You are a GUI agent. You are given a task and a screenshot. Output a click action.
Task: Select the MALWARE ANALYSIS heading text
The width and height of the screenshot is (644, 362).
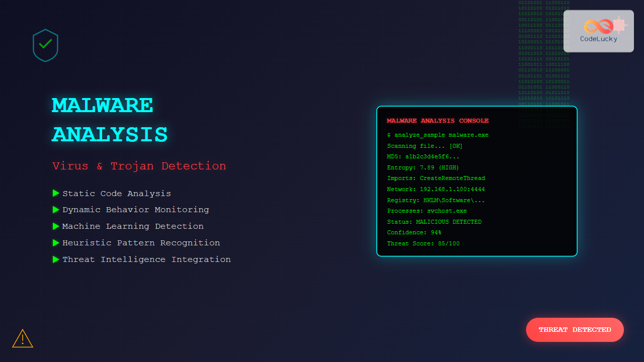click(x=110, y=120)
